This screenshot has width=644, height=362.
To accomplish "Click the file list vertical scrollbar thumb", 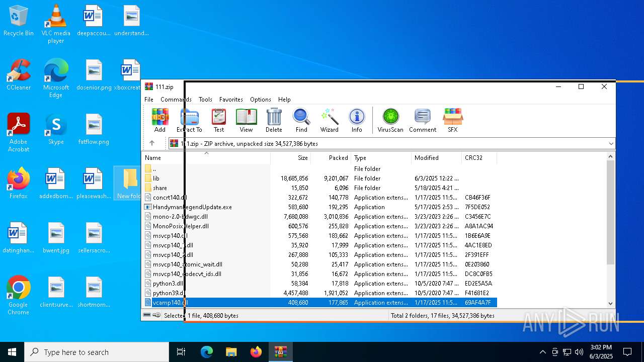I will (x=611, y=213).
